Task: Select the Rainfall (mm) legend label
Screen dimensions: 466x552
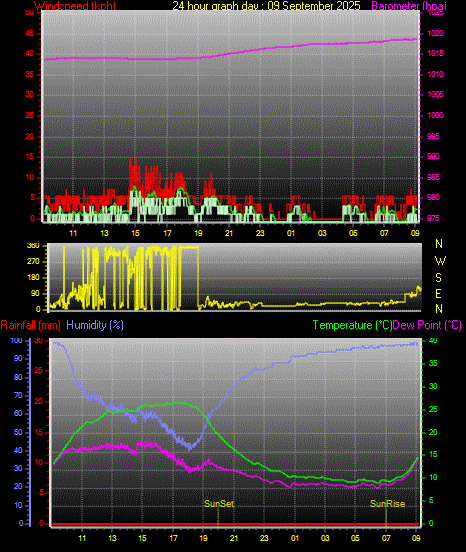Action: coord(30,325)
